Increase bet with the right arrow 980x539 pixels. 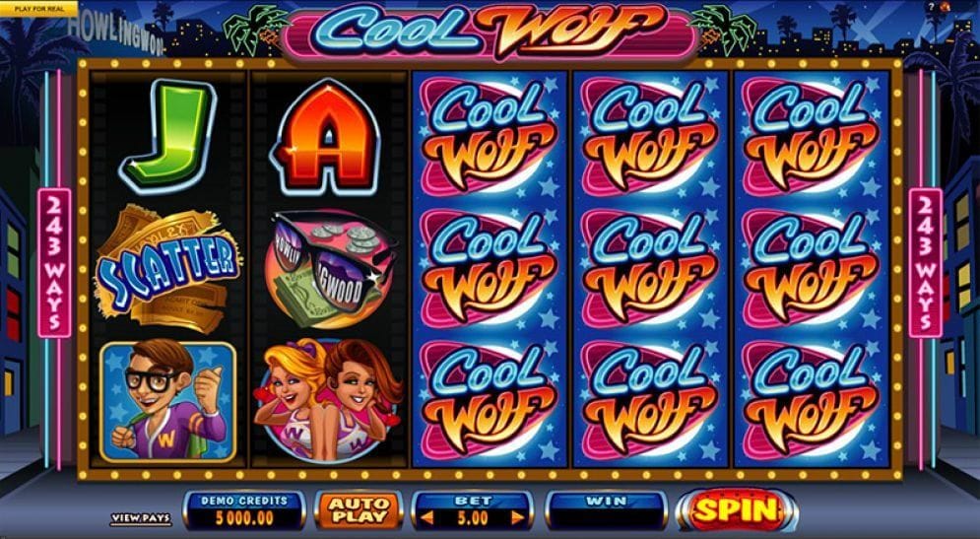tap(517, 517)
